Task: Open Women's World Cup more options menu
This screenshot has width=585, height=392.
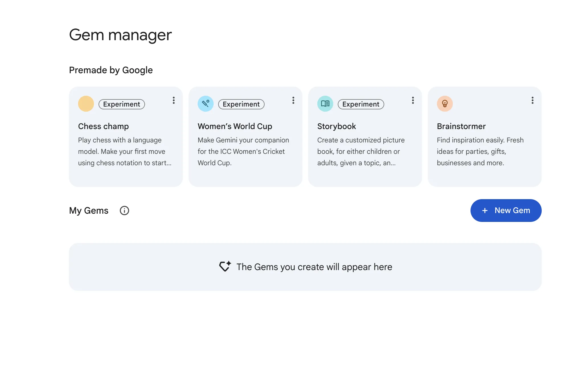Action: pos(293,100)
